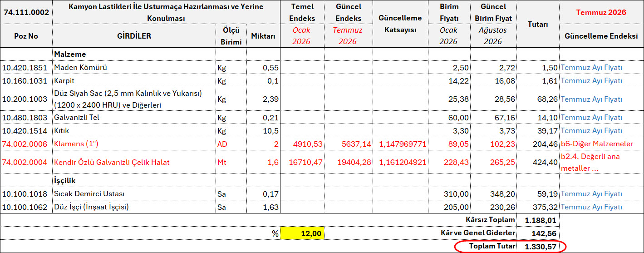Click Kendir Özlü Galvanizli Çelik Halat cell
The width and height of the screenshot is (644, 253).
[134, 162]
